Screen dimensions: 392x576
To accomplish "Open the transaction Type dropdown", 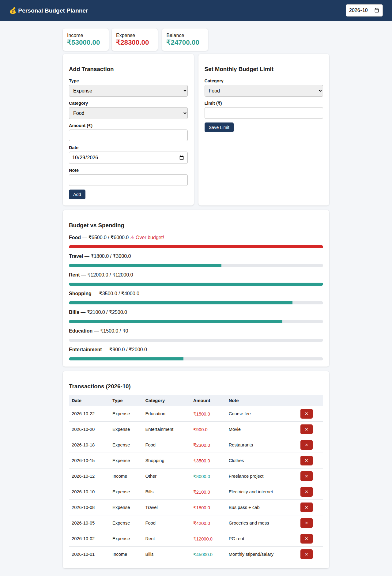I will coord(128,91).
